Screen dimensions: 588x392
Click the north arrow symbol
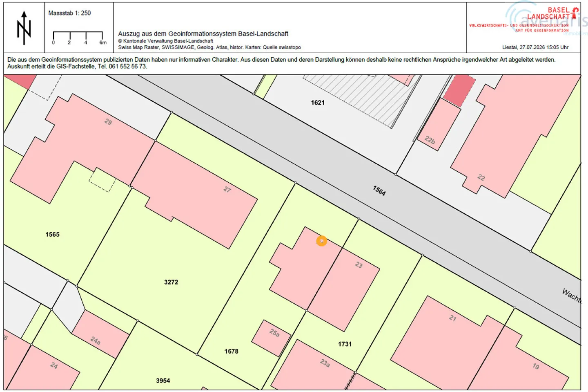coord(24,28)
